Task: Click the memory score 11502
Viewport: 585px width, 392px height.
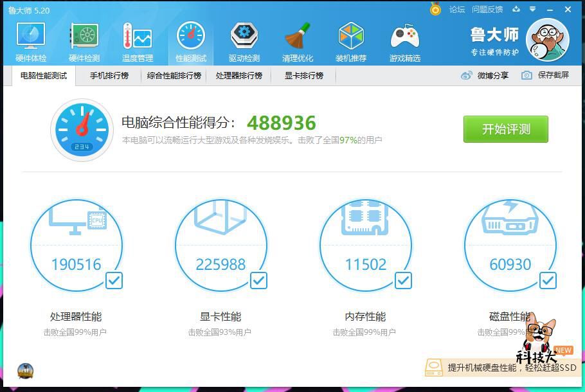Action: click(x=365, y=265)
